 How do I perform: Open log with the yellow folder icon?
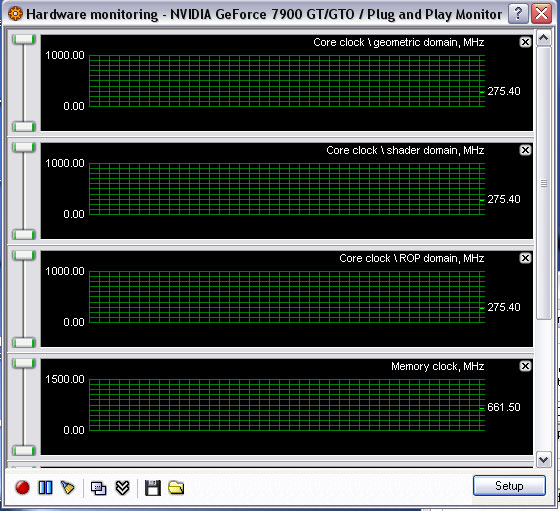click(176, 487)
